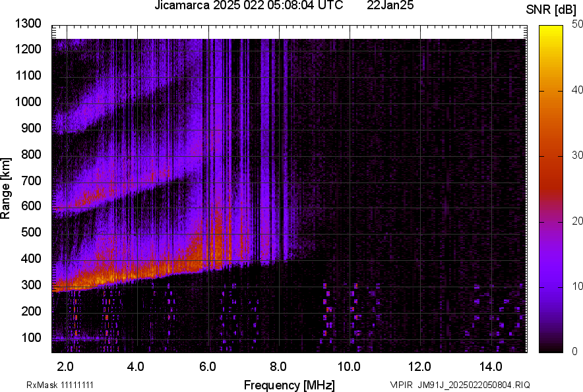The image size is (583, 392).
Task: Click the 8.0 frequency tick label
Action: point(278,366)
